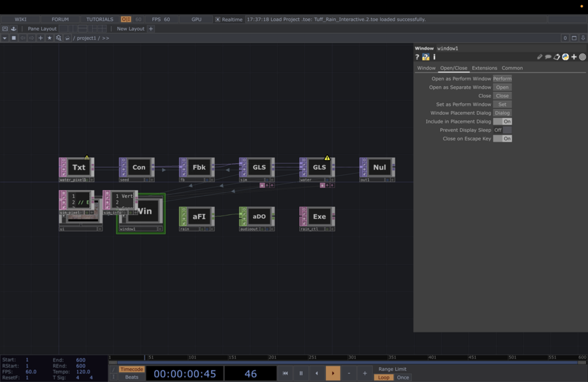The image size is (588, 382).
Task: Switch to the Extensions parameter tab
Action: 485,68
